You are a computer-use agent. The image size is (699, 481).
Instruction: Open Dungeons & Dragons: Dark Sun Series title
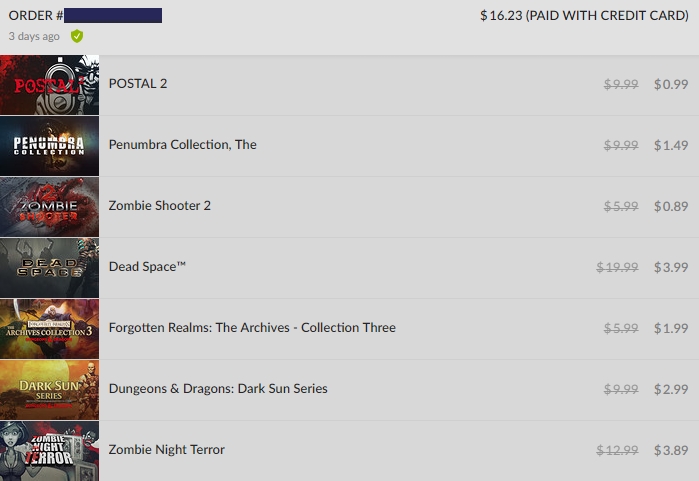click(218, 389)
